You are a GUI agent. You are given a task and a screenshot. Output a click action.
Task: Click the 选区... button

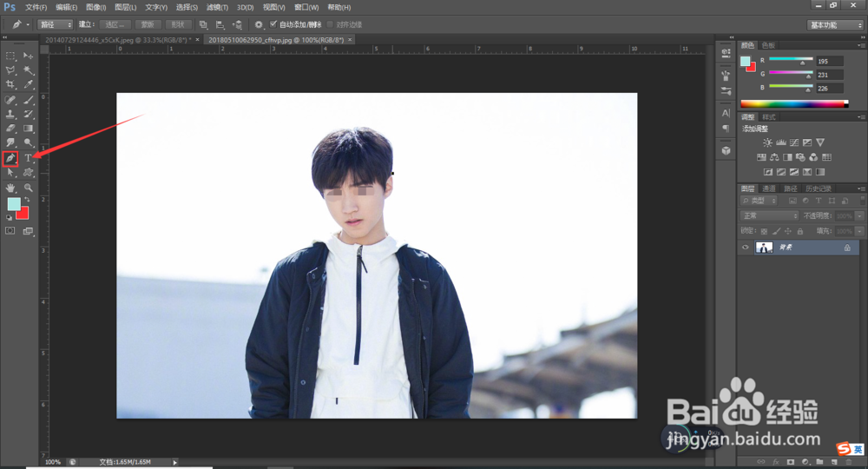[115, 24]
